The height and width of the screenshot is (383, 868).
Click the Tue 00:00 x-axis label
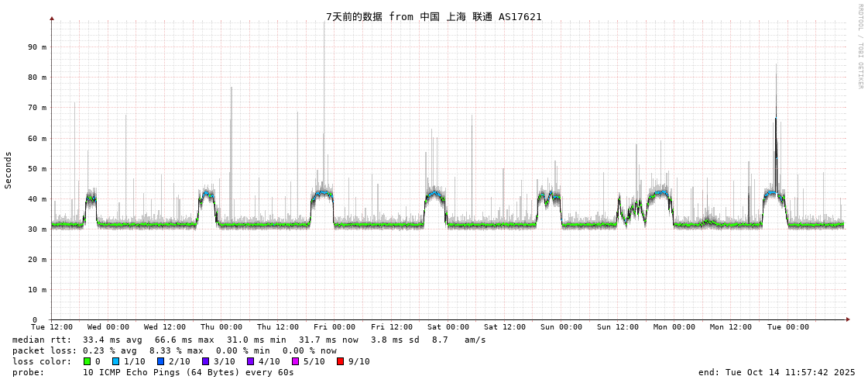coord(787,327)
